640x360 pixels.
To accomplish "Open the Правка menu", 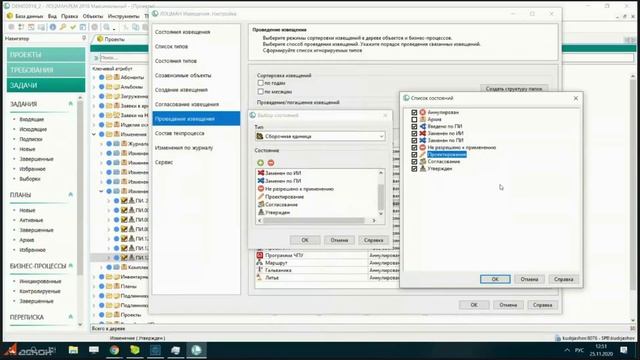I will coord(69,16).
